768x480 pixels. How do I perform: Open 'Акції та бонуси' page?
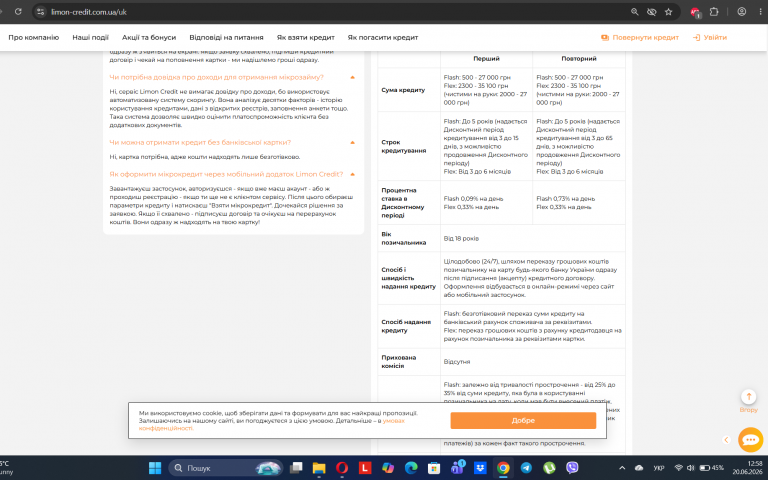pos(149,37)
